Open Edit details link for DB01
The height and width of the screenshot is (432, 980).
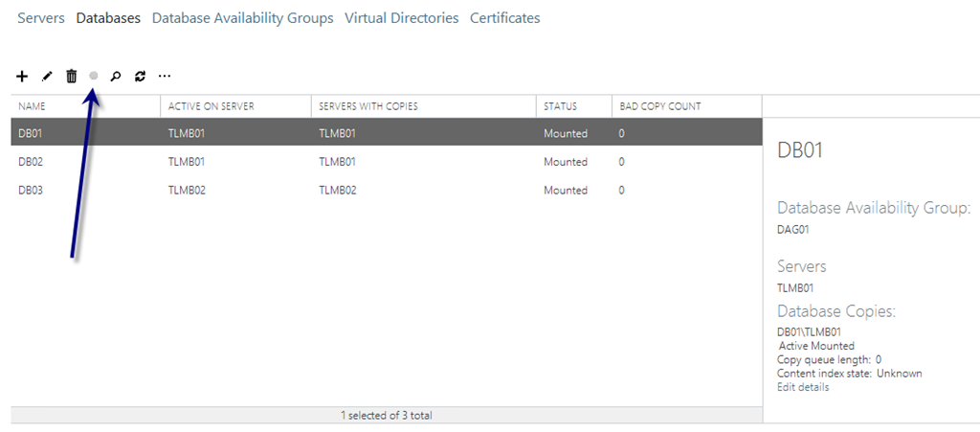pos(803,387)
